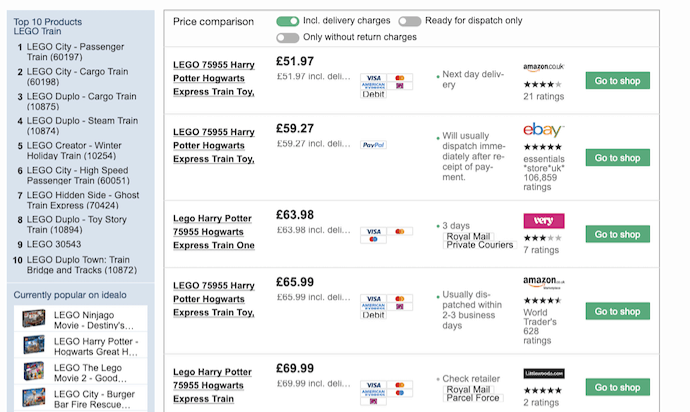Viewport: 690px width, 412px height.
Task: Go to shop for the £51.97 offer
Action: 617,81
